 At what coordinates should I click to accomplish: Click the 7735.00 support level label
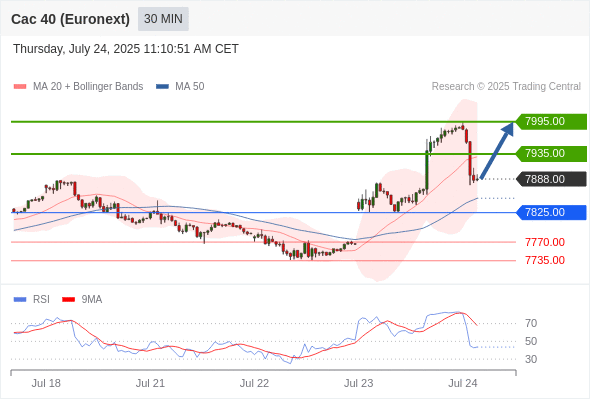(545, 260)
